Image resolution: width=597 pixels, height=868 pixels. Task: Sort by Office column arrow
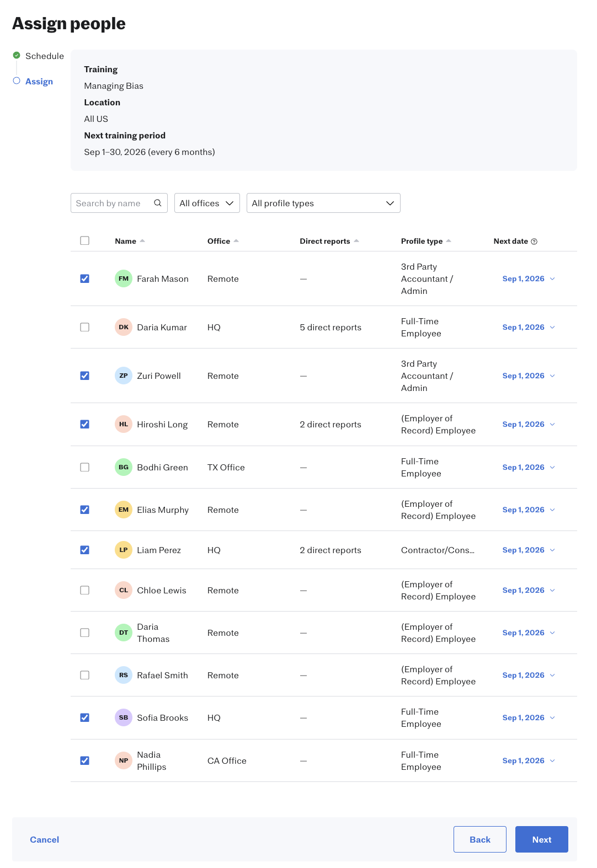coord(236,241)
